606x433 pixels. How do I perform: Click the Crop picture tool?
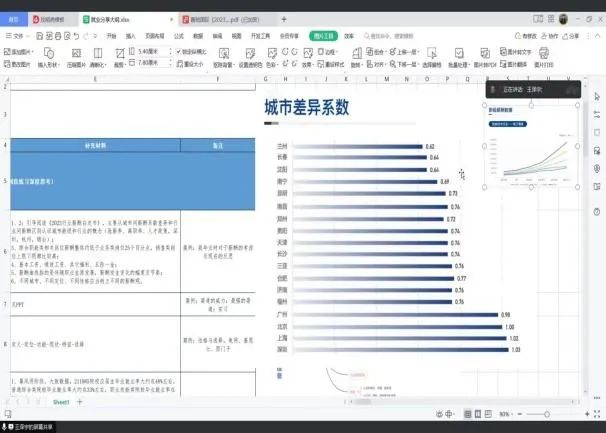point(120,50)
